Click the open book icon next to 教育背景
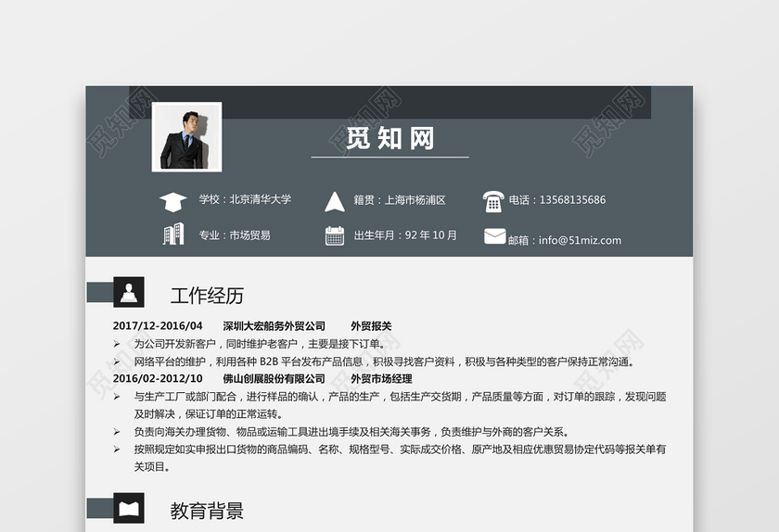Viewport: 779px width, 532px height. (x=129, y=508)
